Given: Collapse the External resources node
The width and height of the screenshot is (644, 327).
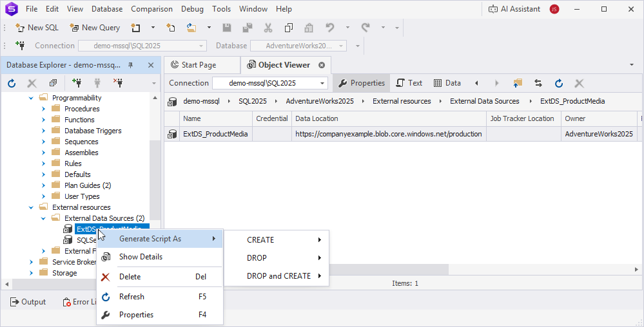Looking at the screenshot, I should (31, 207).
